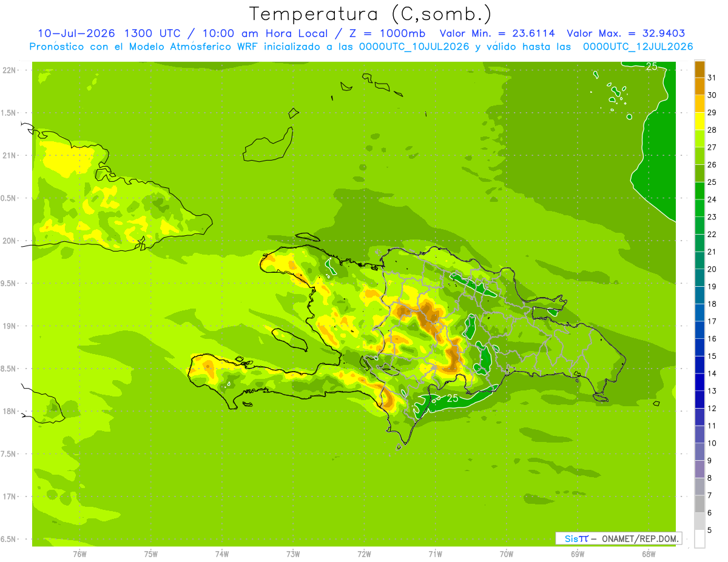Click the "17N" latitude label
Viewport: 728px width, 562px height.
[x=10, y=497]
